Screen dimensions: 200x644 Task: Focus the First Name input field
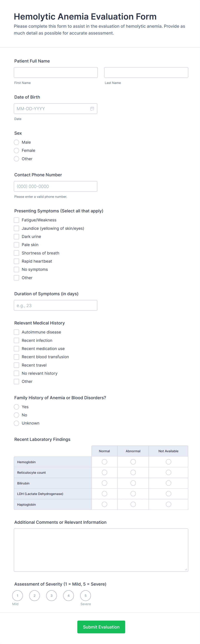pyautogui.click(x=56, y=73)
